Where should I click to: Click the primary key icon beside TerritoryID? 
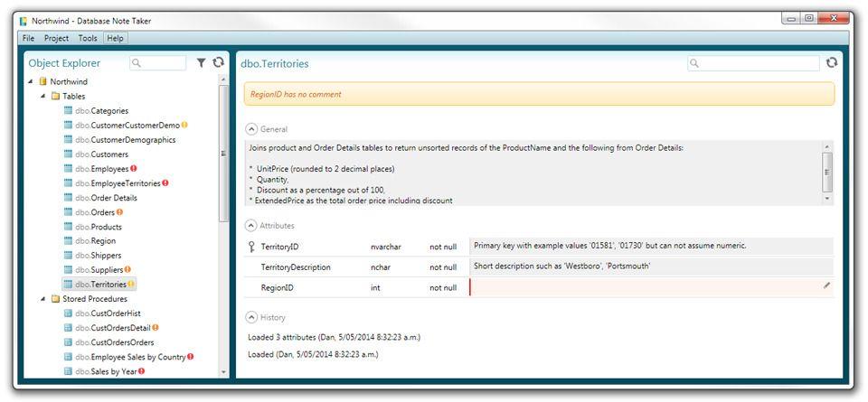[x=252, y=247]
